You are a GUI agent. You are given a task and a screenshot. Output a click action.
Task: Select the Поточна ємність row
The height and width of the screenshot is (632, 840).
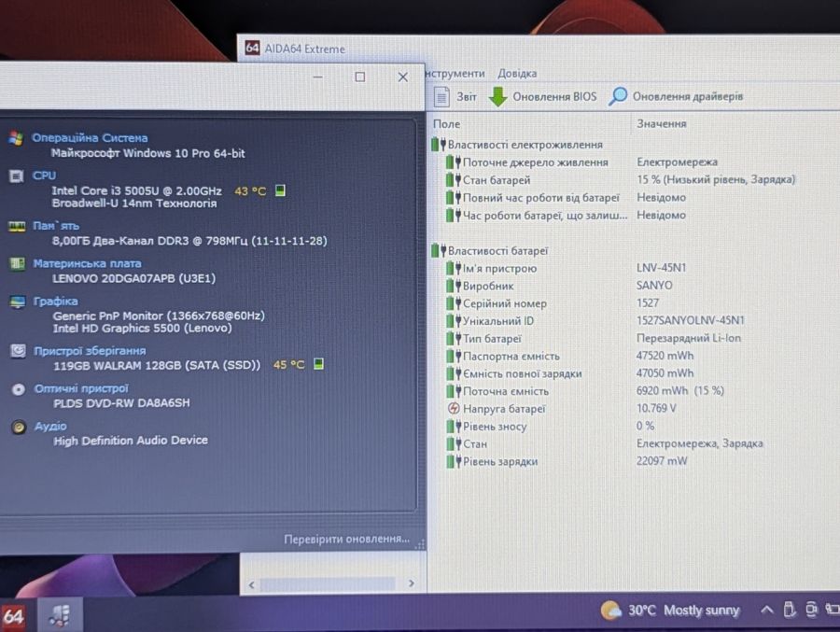coord(585,391)
